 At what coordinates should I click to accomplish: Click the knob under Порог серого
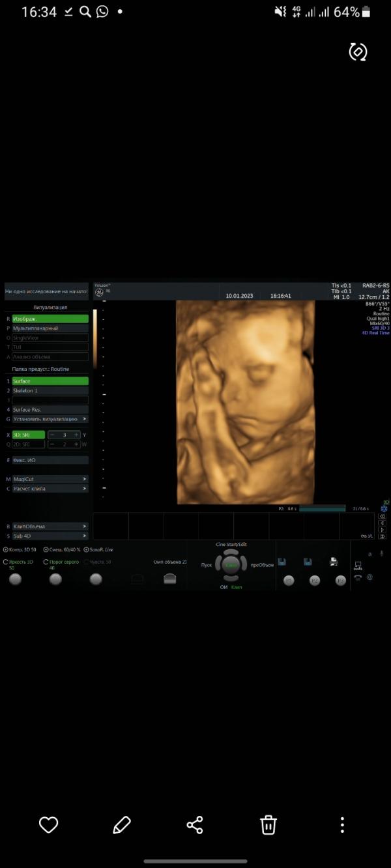(56, 579)
